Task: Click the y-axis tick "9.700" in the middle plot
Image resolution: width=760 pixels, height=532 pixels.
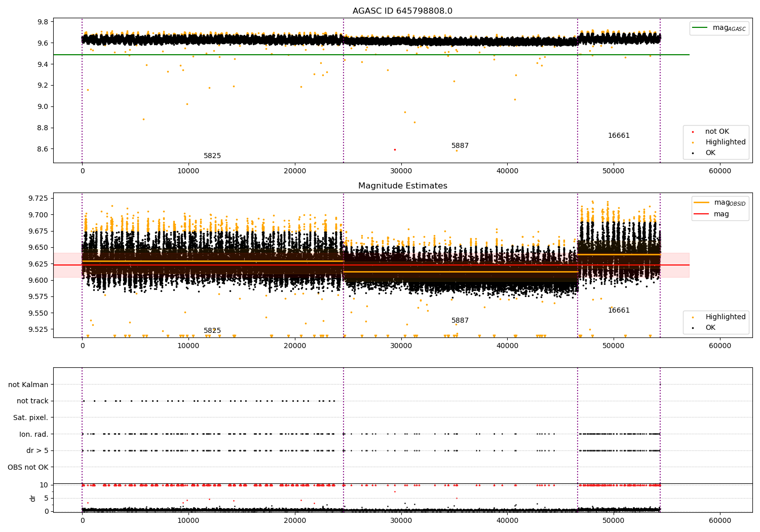Action: (39, 215)
